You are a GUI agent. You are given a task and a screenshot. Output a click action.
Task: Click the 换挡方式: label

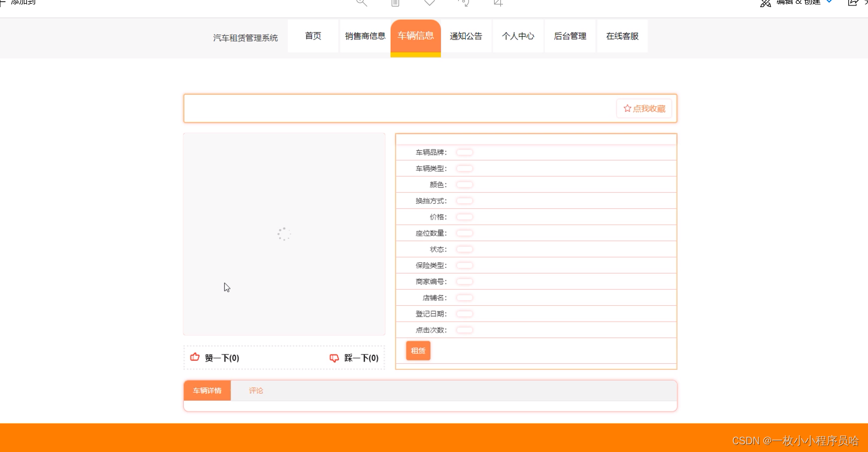point(431,201)
